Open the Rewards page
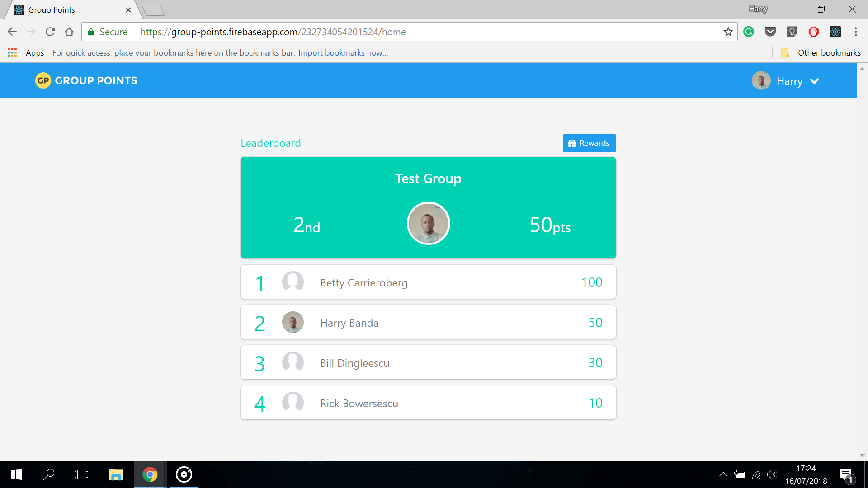868x488 pixels. point(589,143)
